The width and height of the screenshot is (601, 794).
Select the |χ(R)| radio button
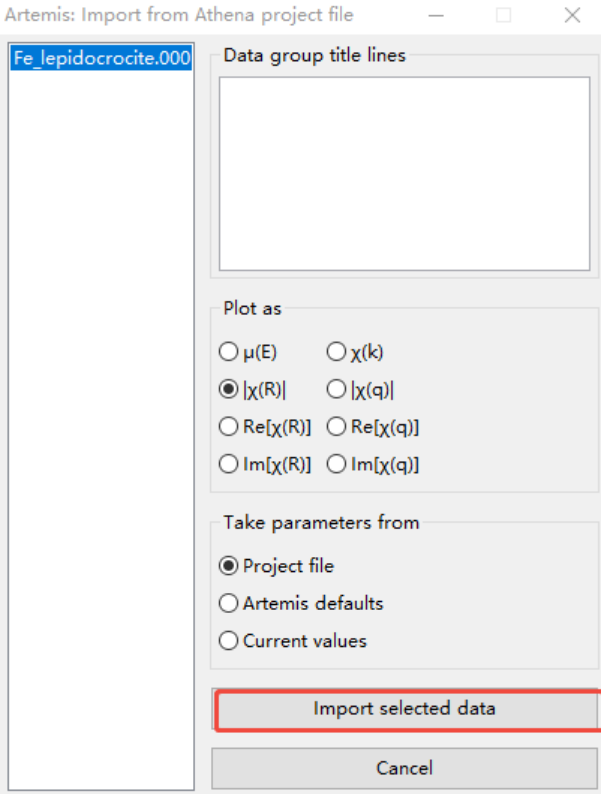(x=229, y=390)
